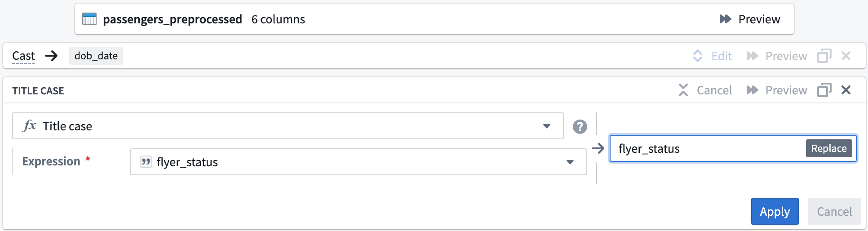This screenshot has width=868, height=231.
Task: Click the passengers_preprocessed table icon
Action: click(89, 19)
